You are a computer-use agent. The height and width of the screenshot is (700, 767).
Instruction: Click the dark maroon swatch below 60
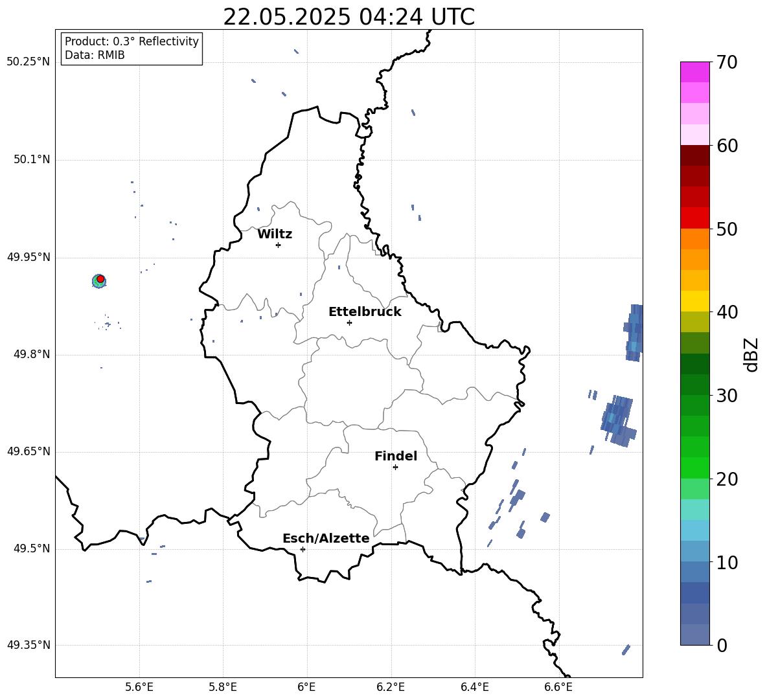(x=694, y=155)
